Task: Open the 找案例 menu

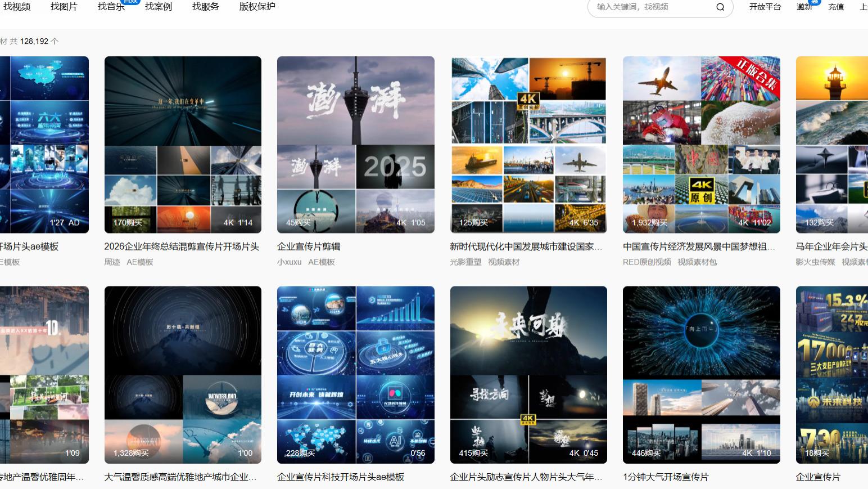Action: (x=159, y=7)
